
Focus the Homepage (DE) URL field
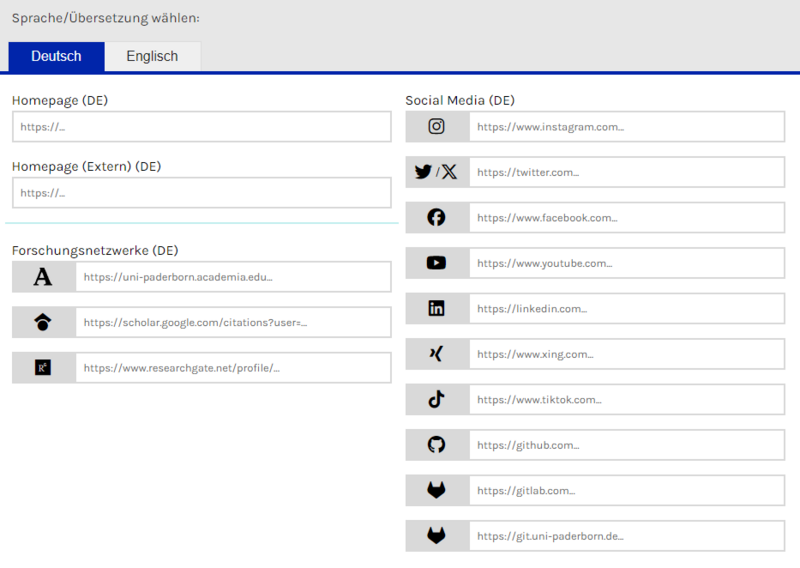[201, 127]
